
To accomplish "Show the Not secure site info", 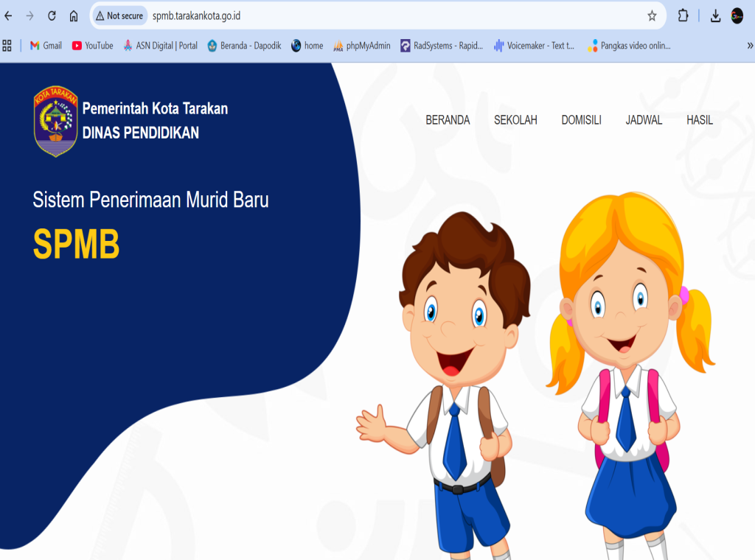I will [119, 15].
